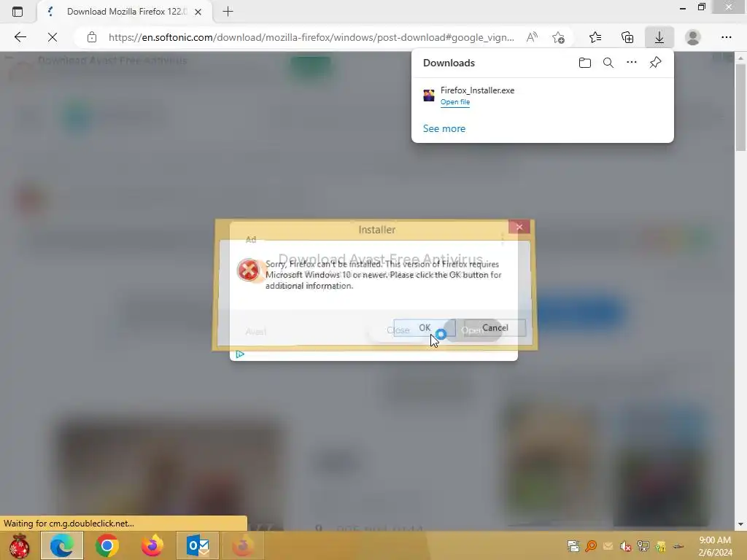The width and height of the screenshot is (747, 560).
Task: Click the address bar URL
Action: coord(311,37)
